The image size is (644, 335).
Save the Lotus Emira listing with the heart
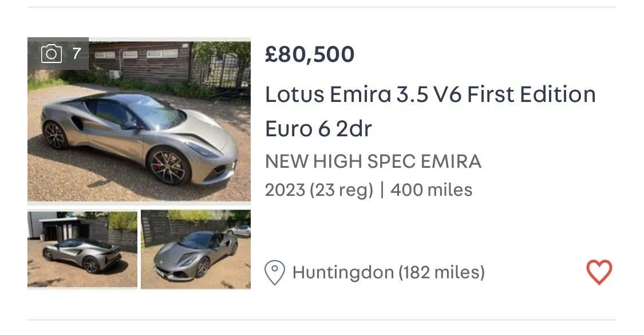599,272
